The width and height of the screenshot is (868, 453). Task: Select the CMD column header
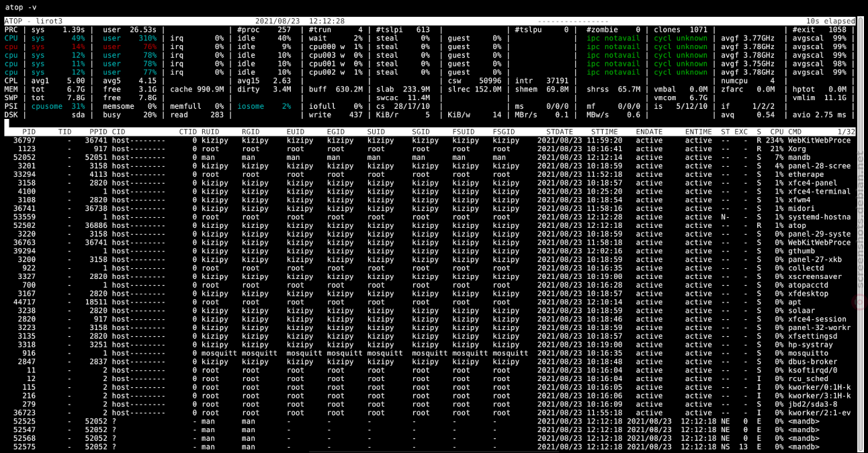[x=795, y=132]
